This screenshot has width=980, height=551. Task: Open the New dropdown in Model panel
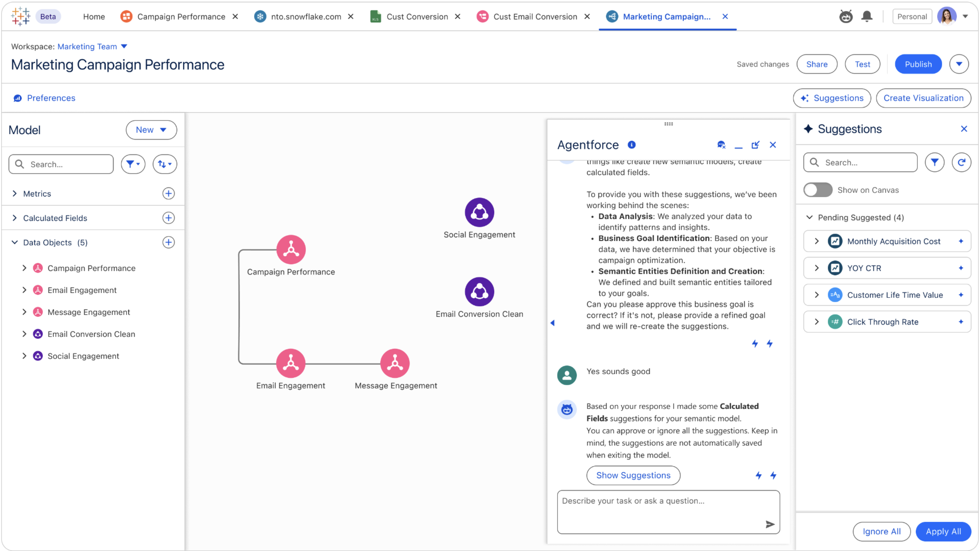pos(151,130)
